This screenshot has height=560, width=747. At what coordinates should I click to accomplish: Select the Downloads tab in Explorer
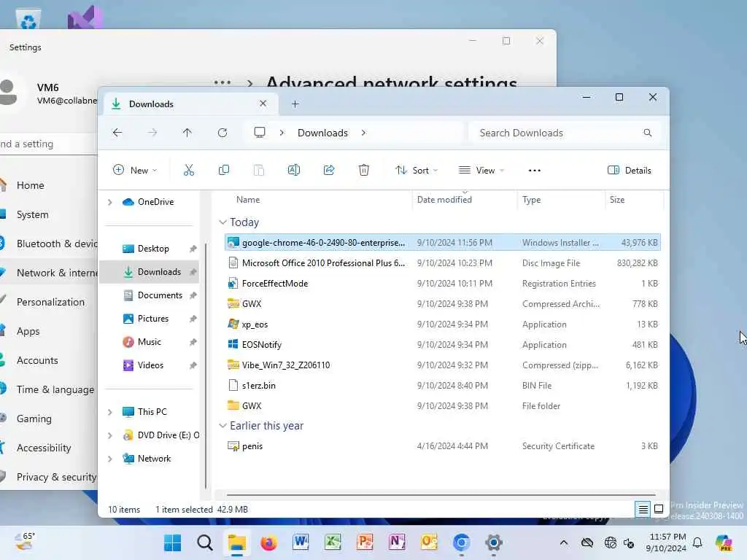pos(190,104)
